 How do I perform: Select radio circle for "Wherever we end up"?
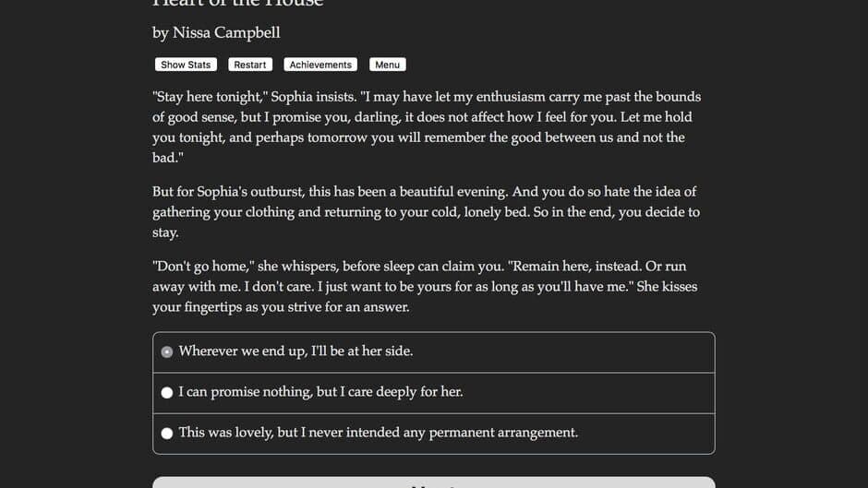tap(167, 351)
